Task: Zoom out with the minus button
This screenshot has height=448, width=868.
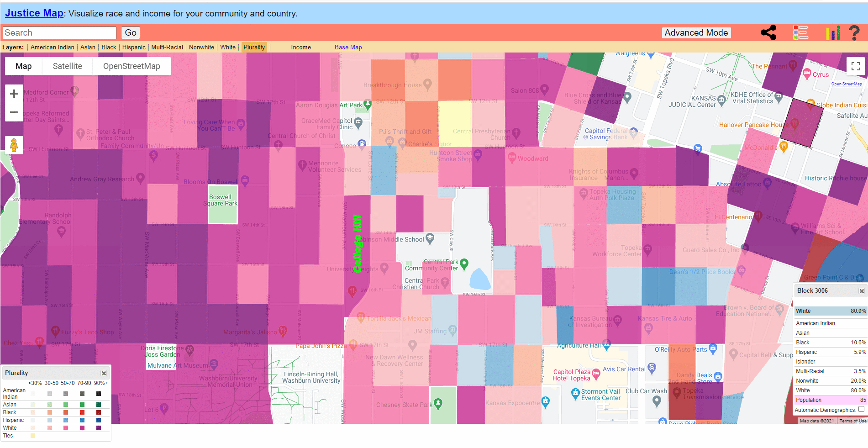Action: point(14,112)
